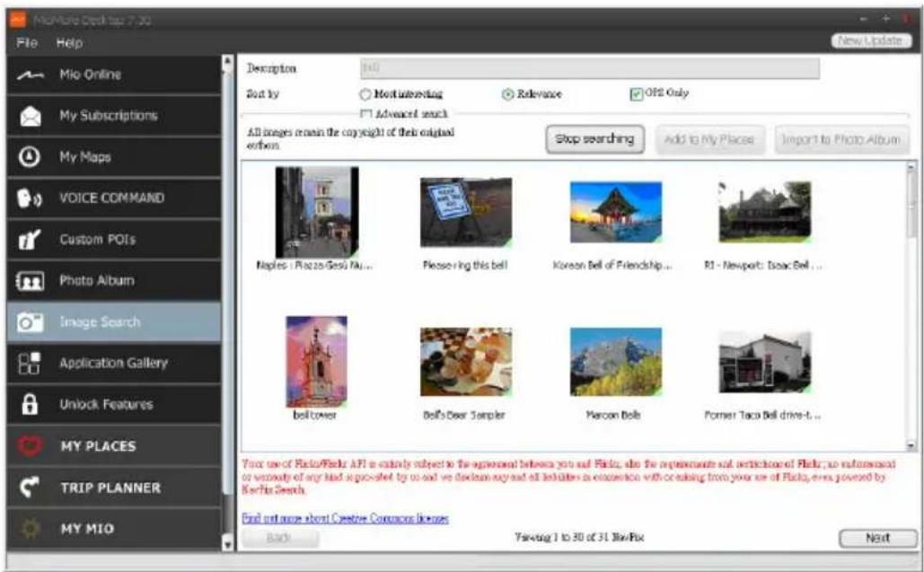Viewport: 924px width, 572px height.
Task: Select the Former Taco Bell drive-thru photo
Action: point(765,362)
